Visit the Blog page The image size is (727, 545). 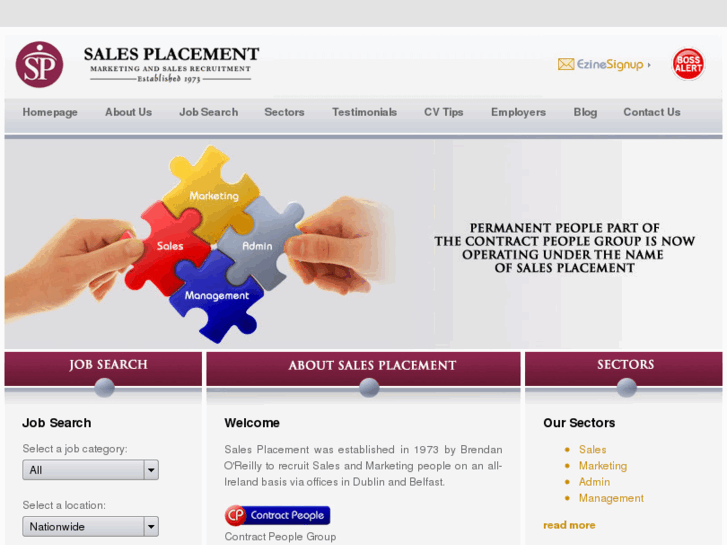click(585, 112)
